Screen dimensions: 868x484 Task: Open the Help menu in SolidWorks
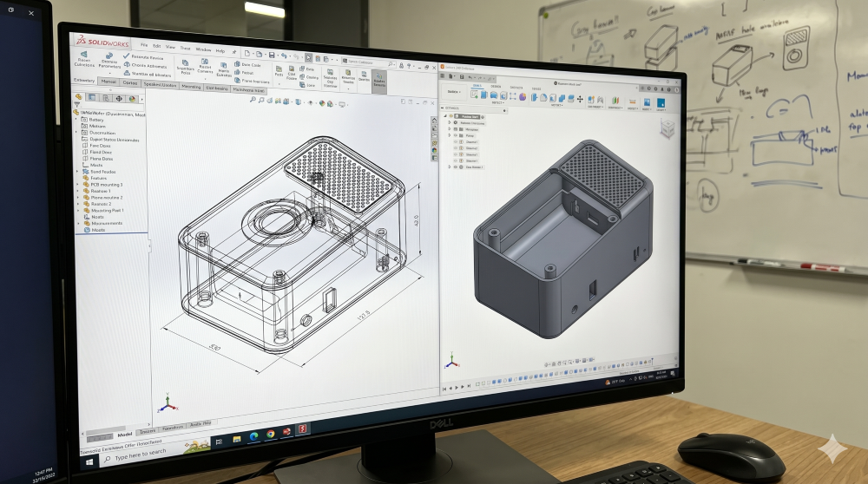(220, 51)
